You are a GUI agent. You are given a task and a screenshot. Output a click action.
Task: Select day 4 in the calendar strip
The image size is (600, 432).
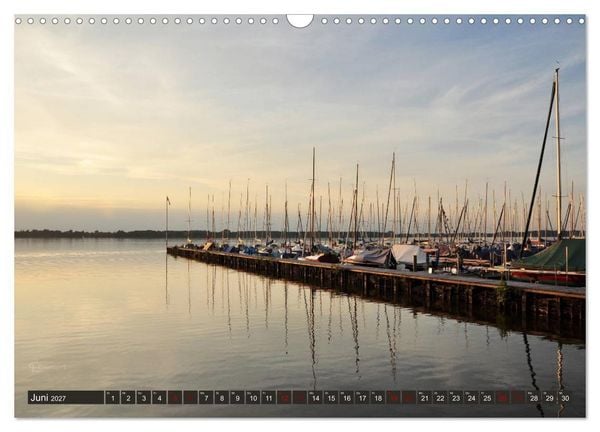click(159, 398)
